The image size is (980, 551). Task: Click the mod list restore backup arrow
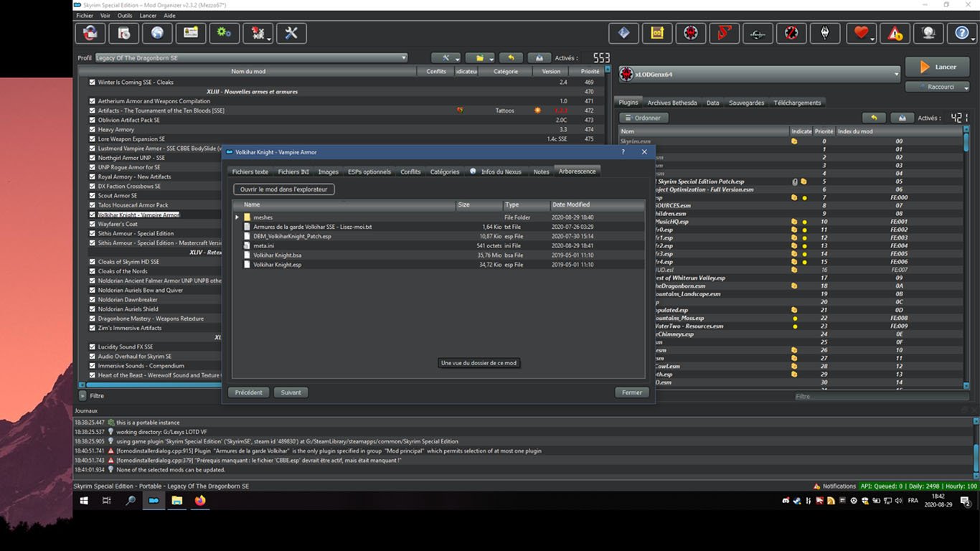(x=510, y=57)
